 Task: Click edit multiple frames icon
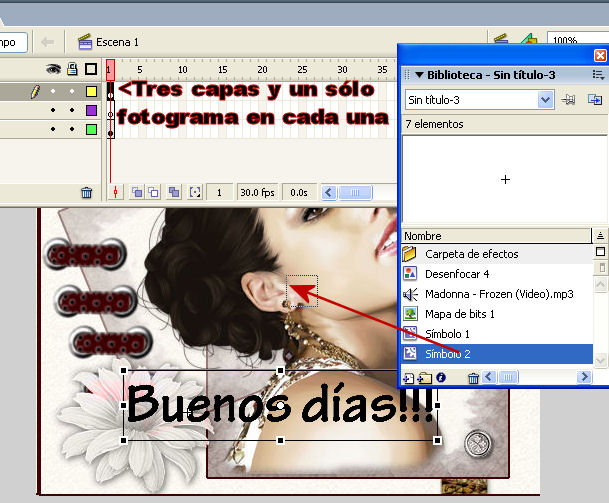(x=174, y=192)
